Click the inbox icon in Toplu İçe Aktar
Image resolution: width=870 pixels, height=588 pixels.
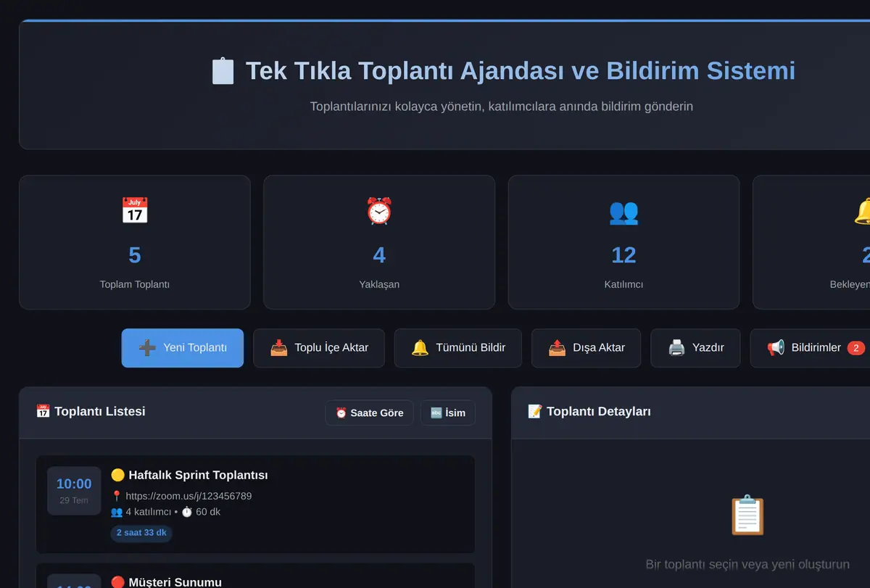(x=279, y=348)
